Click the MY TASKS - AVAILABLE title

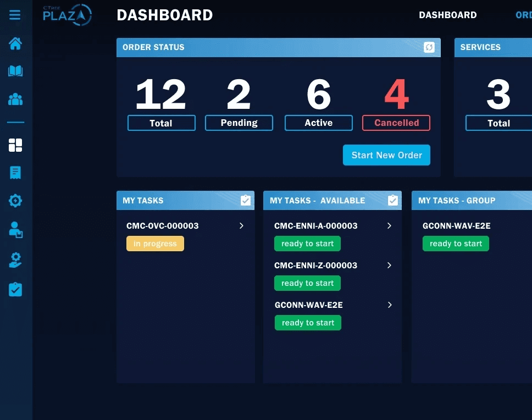[318, 201]
